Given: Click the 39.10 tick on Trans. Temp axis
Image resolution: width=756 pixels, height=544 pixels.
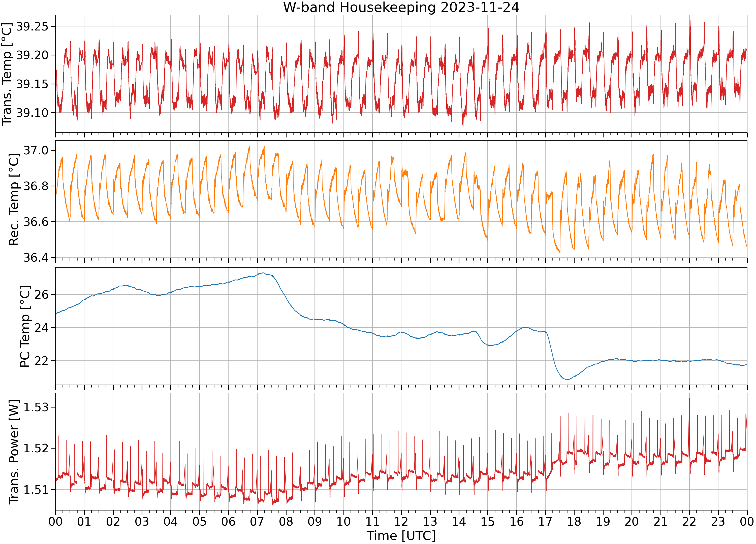Looking at the screenshot, I should pos(32,113).
